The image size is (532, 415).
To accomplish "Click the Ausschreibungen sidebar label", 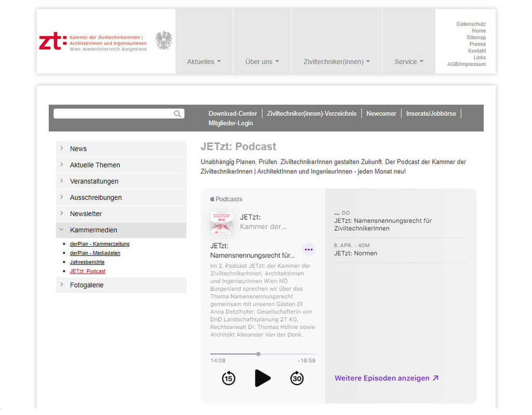I will [96, 197].
